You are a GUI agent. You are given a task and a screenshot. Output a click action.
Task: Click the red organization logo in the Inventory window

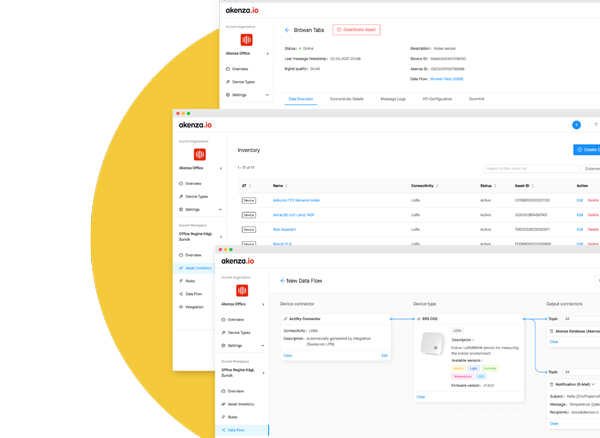[x=200, y=155]
